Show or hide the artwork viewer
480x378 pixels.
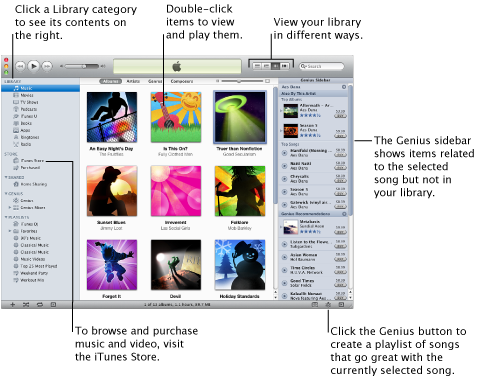53,304
